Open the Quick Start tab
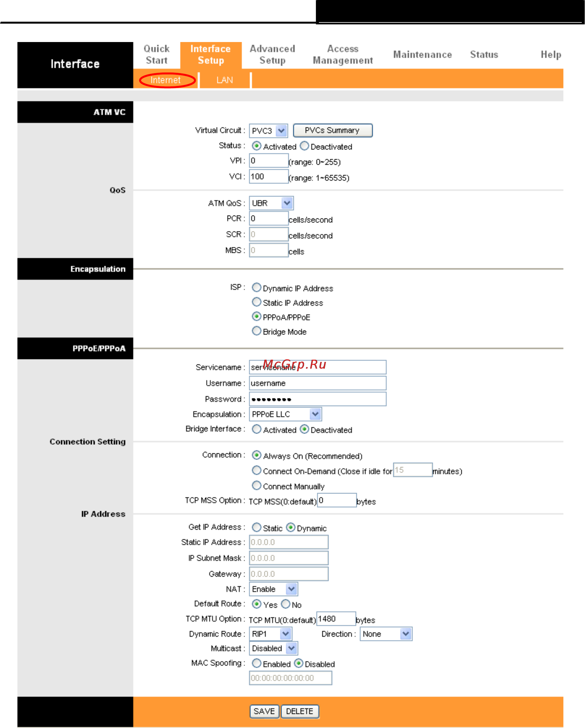Screen dimensions: 585x728 (x=156, y=54)
